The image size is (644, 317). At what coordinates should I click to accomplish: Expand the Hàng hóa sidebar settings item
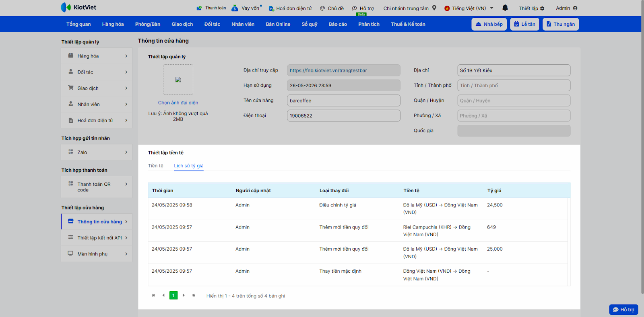tap(97, 56)
